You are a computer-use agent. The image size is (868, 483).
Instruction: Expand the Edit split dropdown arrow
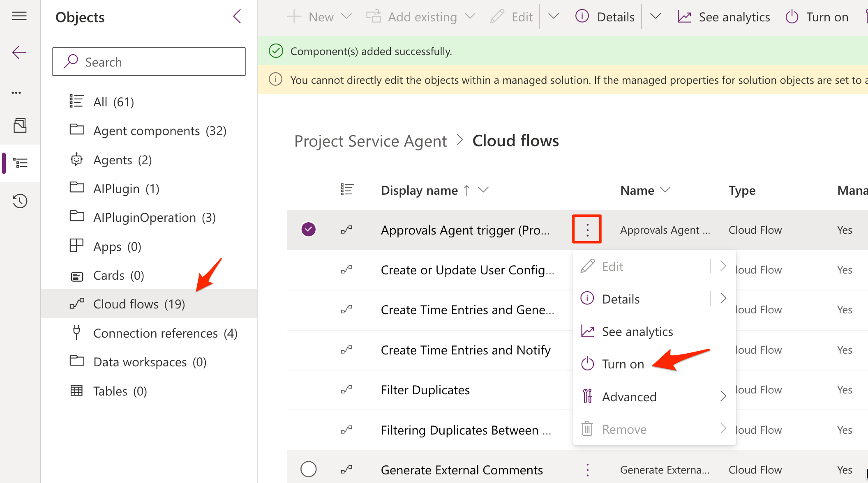click(x=554, y=16)
